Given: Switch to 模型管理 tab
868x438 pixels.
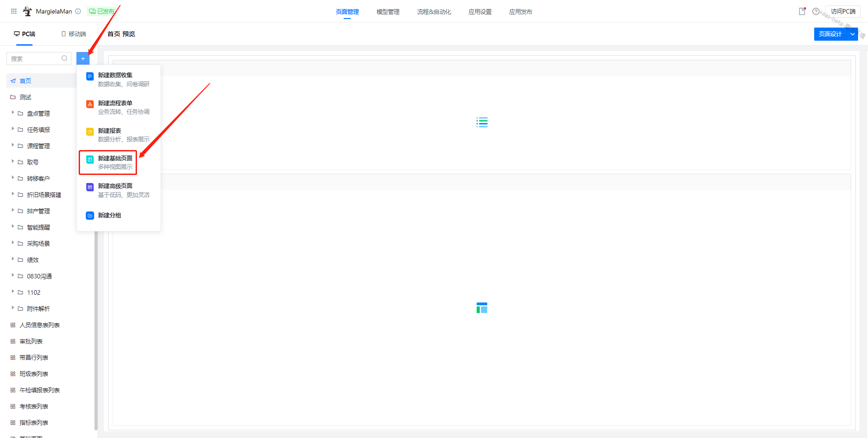Looking at the screenshot, I should (388, 12).
